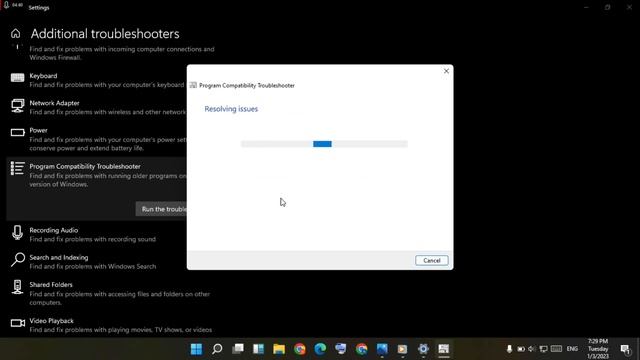Click the Resolving issues progress bar
The height and width of the screenshot is (360, 640).
tap(324, 144)
